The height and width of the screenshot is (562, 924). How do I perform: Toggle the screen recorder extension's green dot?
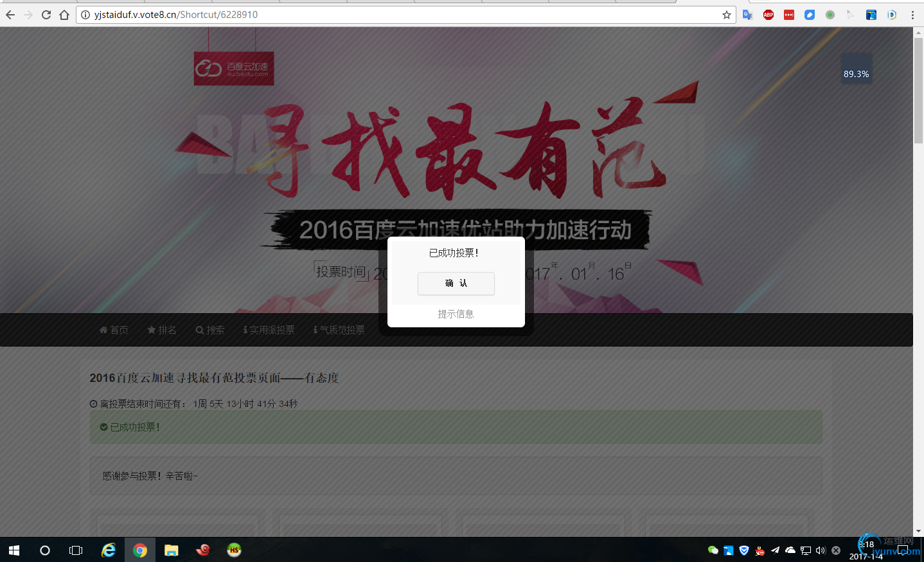click(830, 14)
